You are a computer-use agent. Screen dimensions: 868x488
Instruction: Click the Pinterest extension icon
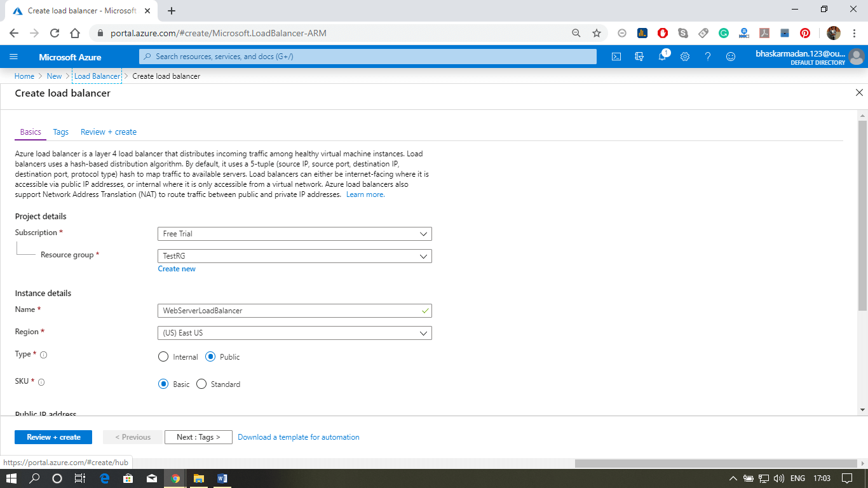pos(805,33)
